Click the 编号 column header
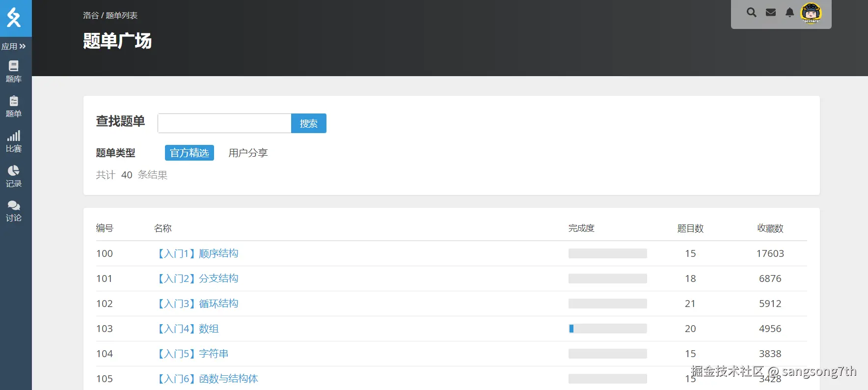This screenshot has width=868, height=390. click(105, 228)
